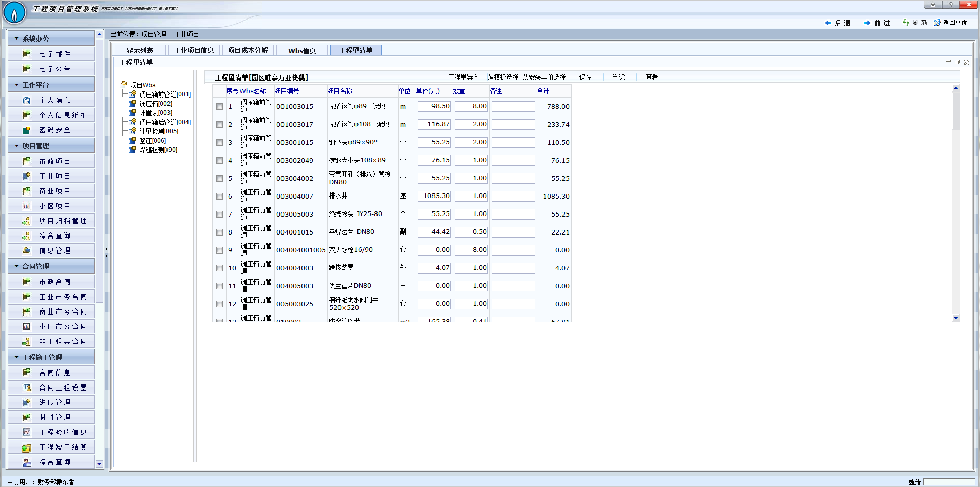The height and width of the screenshot is (487, 980).
Task: Collapse the 合同管理 sidebar section
Action: [17, 266]
